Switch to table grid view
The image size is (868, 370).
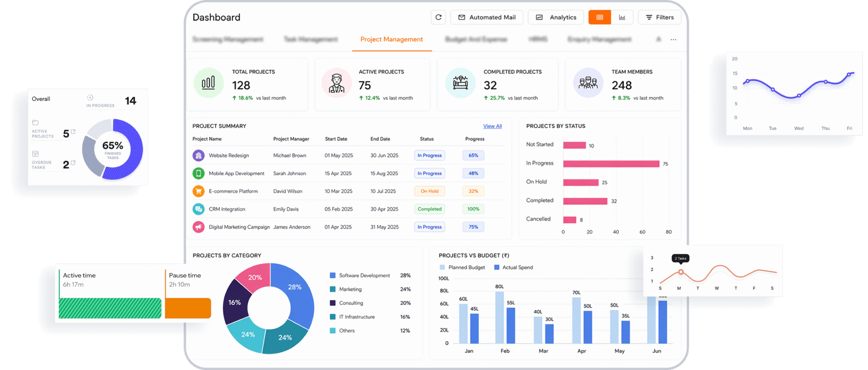[599, 17]
